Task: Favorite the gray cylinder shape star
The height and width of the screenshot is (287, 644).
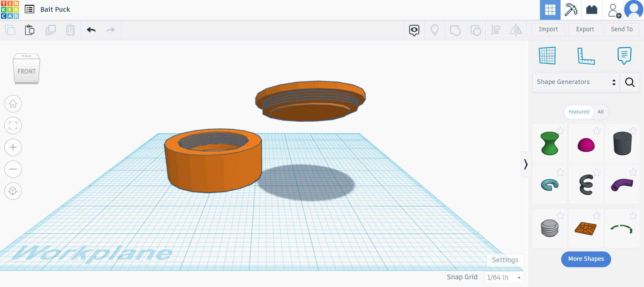Action: (633, 131)
